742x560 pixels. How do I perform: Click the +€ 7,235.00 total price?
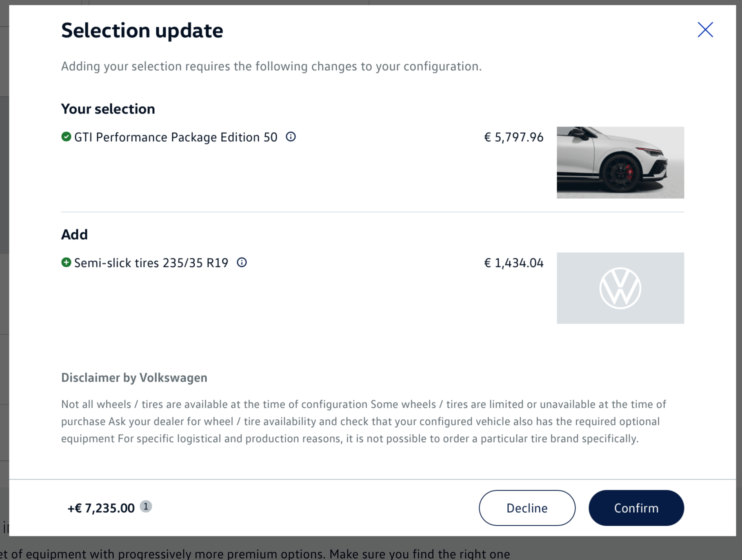coord(101,508)
